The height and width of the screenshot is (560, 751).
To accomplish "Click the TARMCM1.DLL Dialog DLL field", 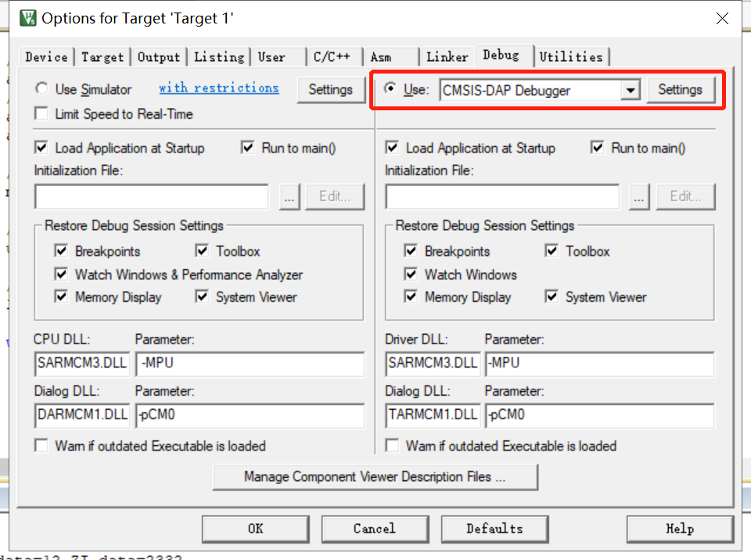I will [x=433, y=415].
